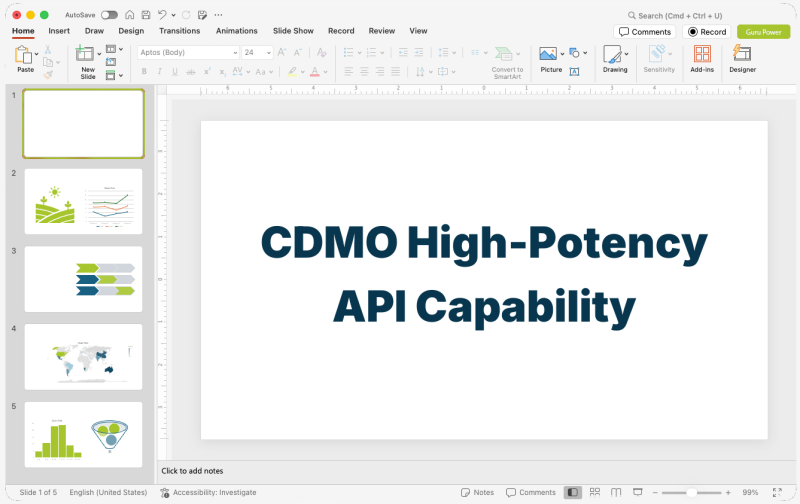Click the Format Painter brush icon
Viewport: 800px width, 504px height.
[x=48, y=75]
